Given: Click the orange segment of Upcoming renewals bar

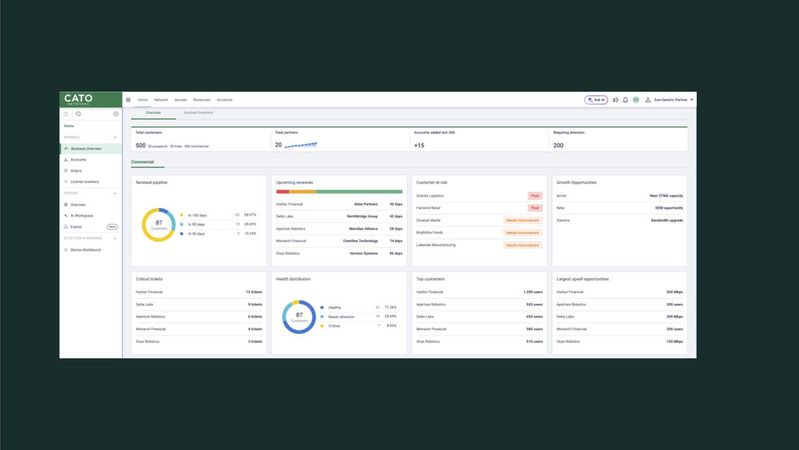Looking at the screenshot, I should point(303,192).
